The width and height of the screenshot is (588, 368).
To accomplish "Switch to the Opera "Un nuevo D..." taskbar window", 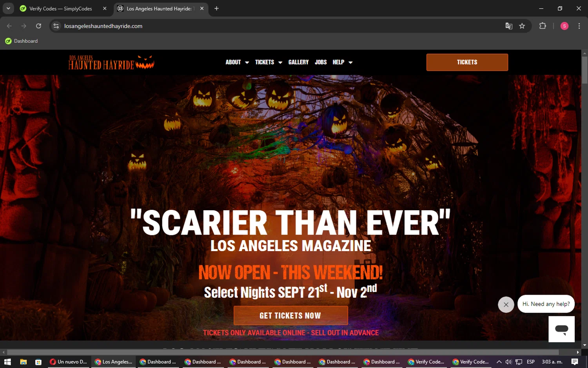I will pyautogui.click(x=69, y=362).
